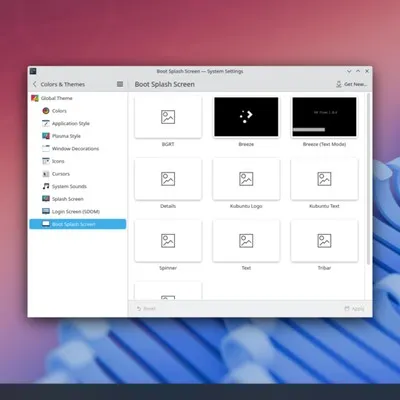The image size is (400, 400).
Task: Select the Cursors icon entry
Action: pyautogui.click(x=46, y=174)
